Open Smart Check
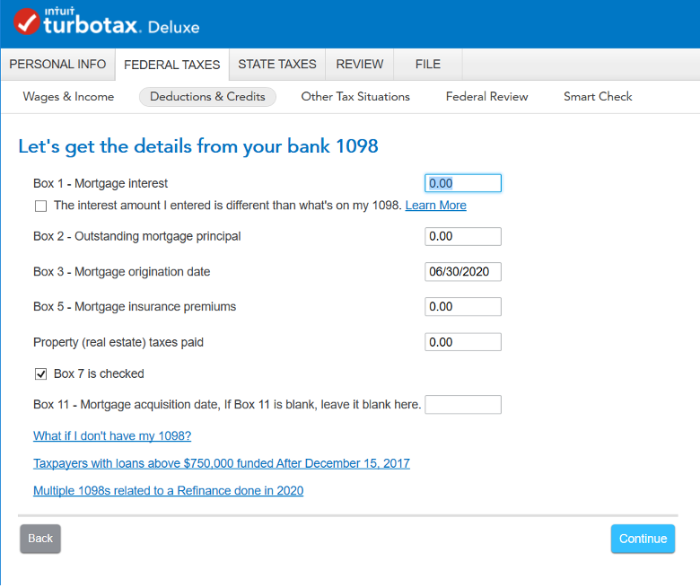The image size is (700, 588). 598,96
